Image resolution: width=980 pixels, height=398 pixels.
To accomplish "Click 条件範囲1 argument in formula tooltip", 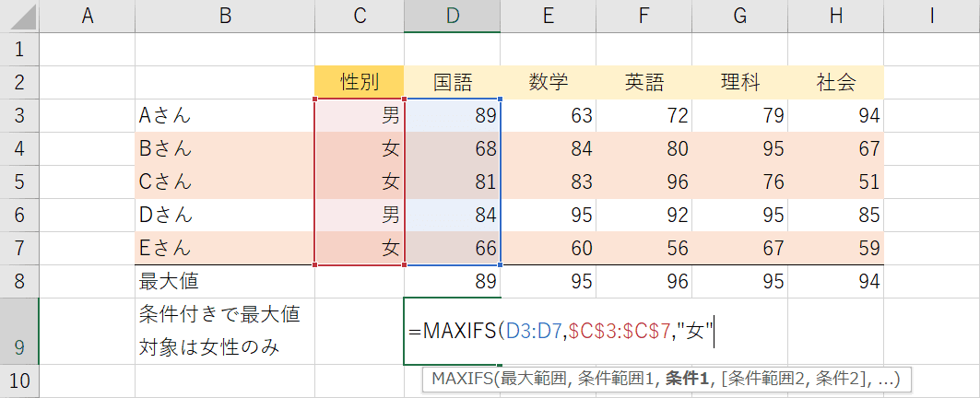I will coord(619,379).
